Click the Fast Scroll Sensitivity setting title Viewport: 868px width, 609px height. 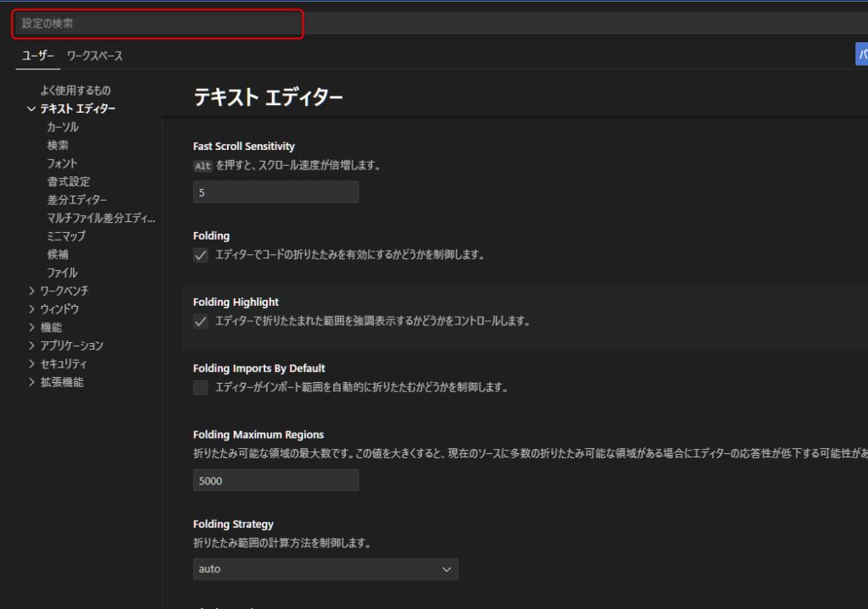(x=243, y=146)
